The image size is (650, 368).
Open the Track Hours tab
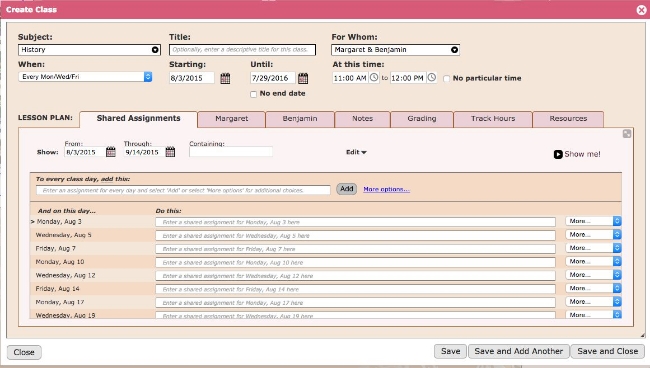click(493, 119)
